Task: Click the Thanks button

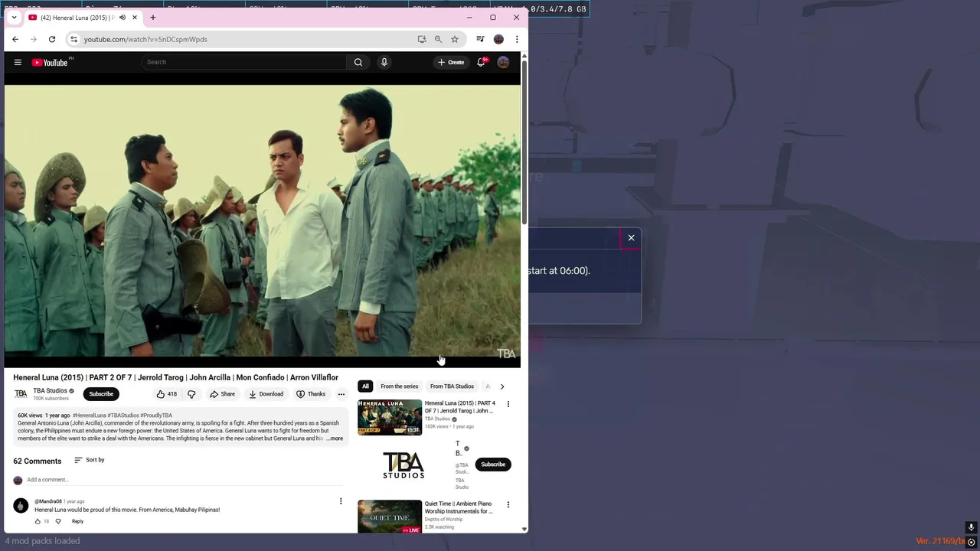Action: pyautogui.click(x=311, y=394)
